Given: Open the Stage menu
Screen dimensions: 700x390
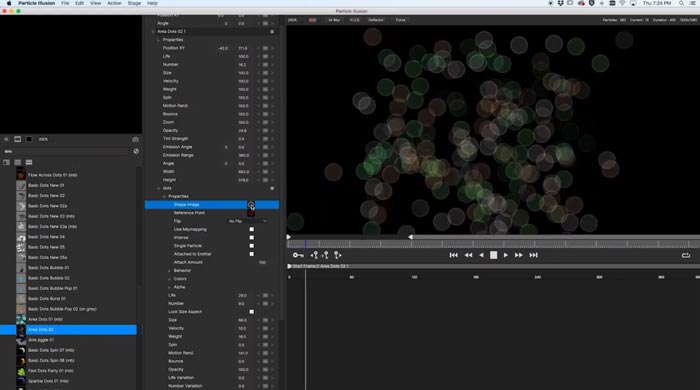Looking at the screenshot, I should [134, 3].
